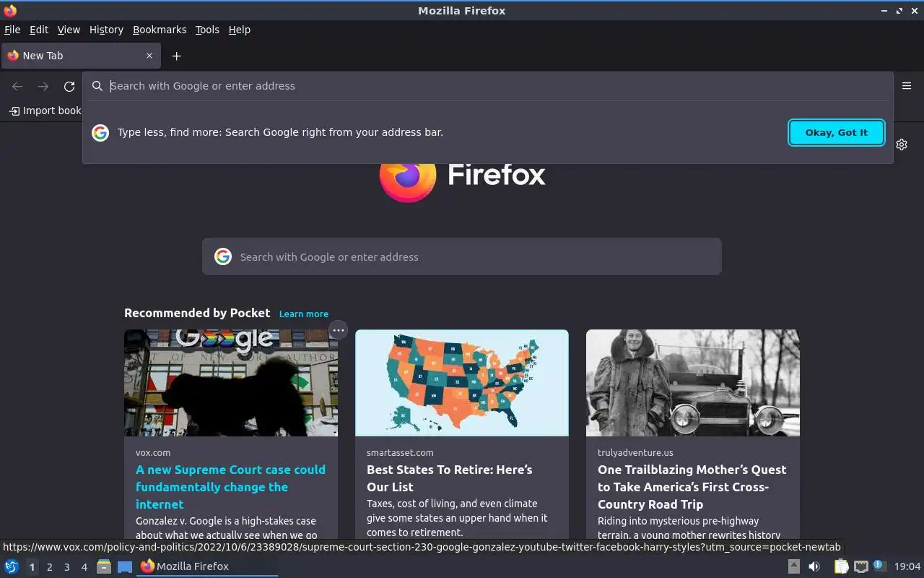Click the volume speaker tray icon
This screenshot has height=578, width=924.
tap(814, 566)
